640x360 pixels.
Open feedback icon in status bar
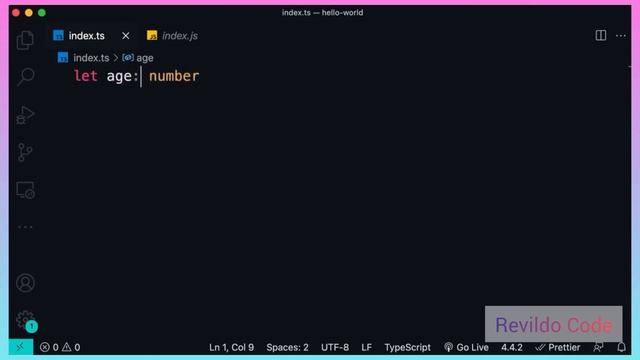(x=598, y=347)
